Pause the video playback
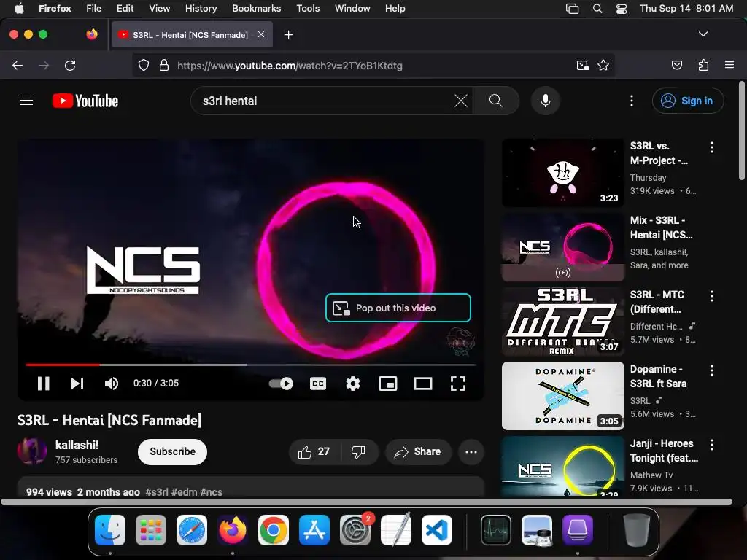 click(43, 384)
